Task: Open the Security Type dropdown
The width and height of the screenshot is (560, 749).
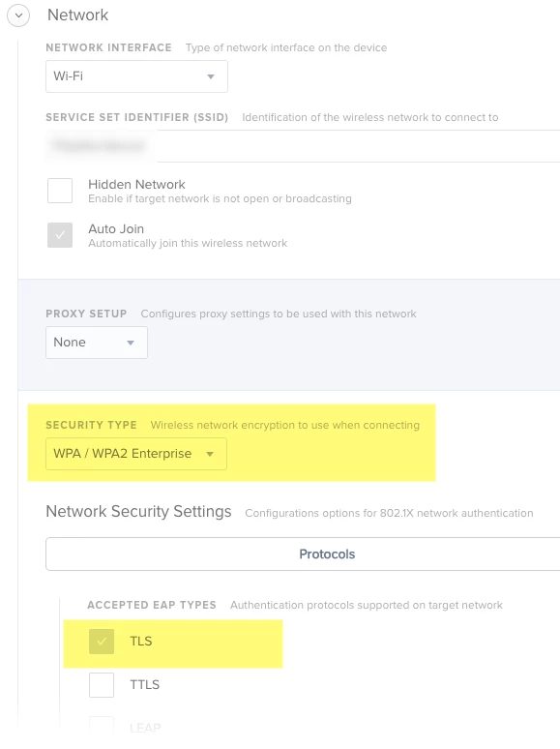Action: (136, 454)
